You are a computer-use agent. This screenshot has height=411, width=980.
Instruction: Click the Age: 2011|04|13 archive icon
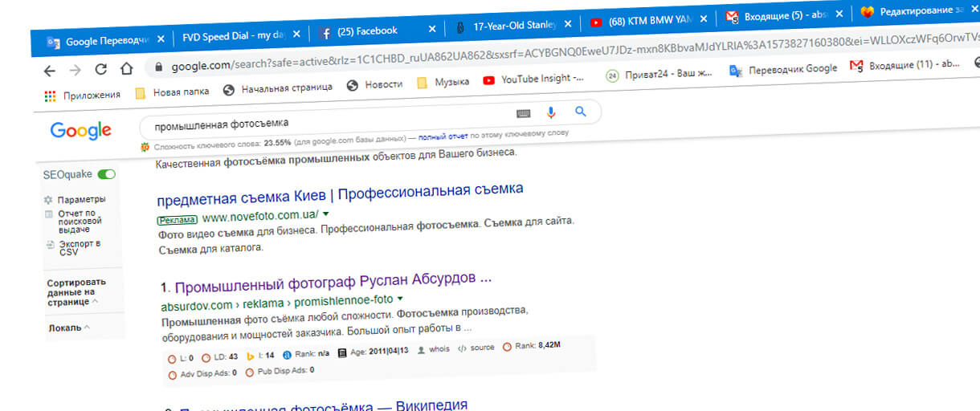point(342,352)
